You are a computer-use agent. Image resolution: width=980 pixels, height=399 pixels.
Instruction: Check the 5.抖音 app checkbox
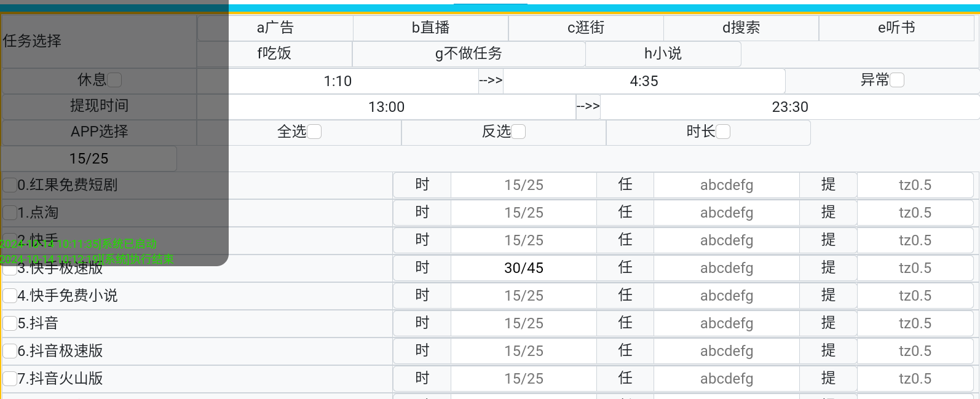pyautogui.click(x=10, y=323)
